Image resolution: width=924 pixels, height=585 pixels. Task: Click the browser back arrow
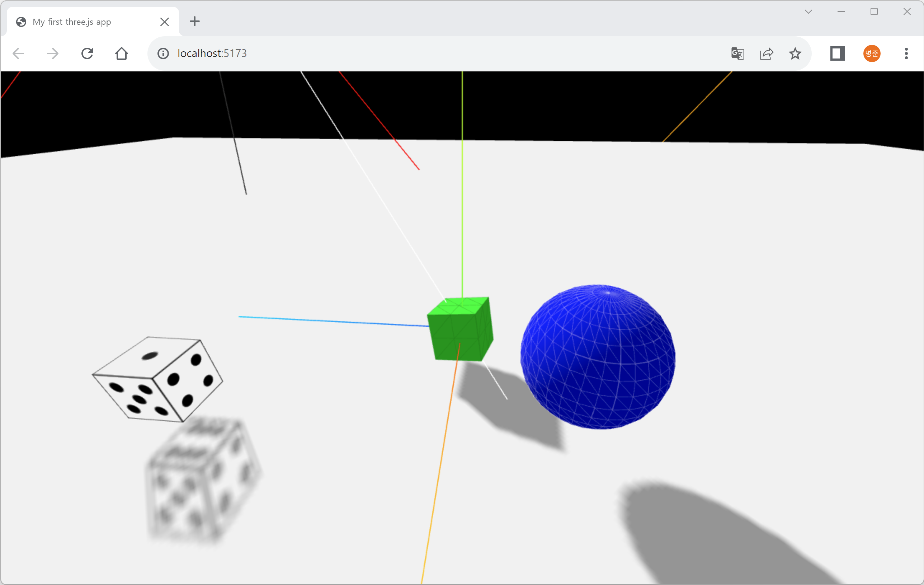point(18,53)
